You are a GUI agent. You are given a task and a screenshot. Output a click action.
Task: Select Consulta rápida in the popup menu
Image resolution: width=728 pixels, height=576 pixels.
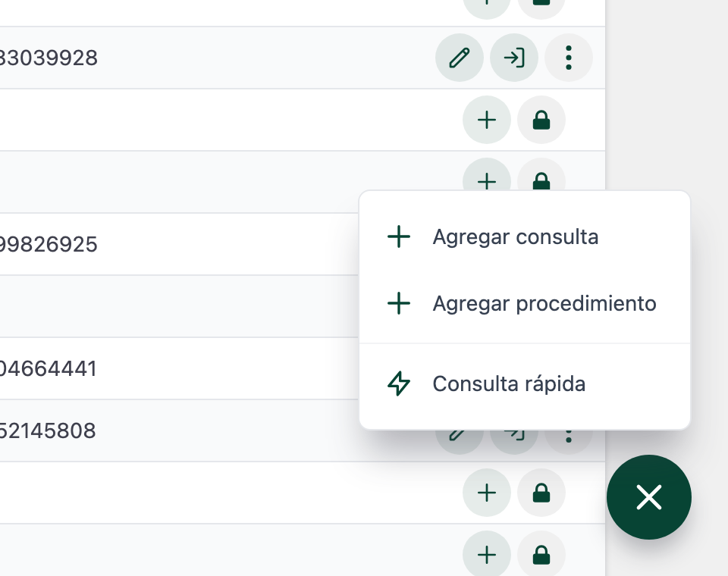coord(525,383)
